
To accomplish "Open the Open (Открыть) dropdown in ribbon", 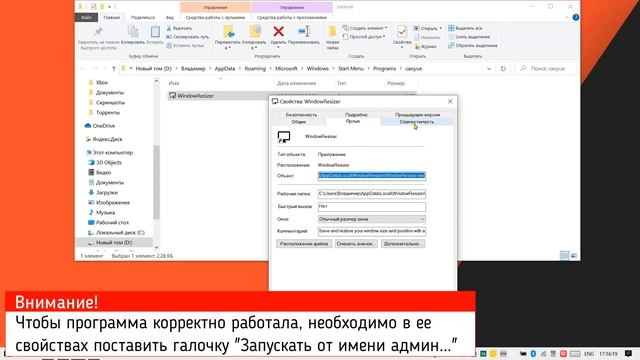I will pos(428,28).
